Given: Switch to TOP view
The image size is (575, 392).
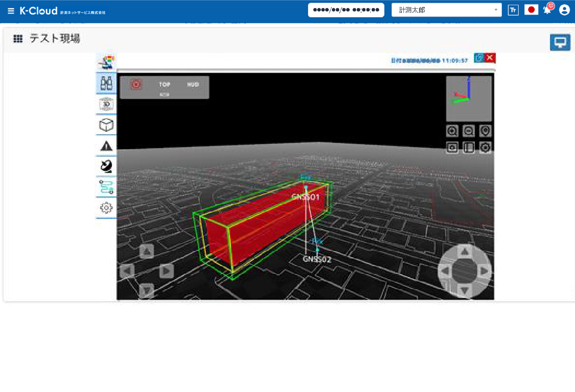Looking at the screenshot, I should coord(164,85).
